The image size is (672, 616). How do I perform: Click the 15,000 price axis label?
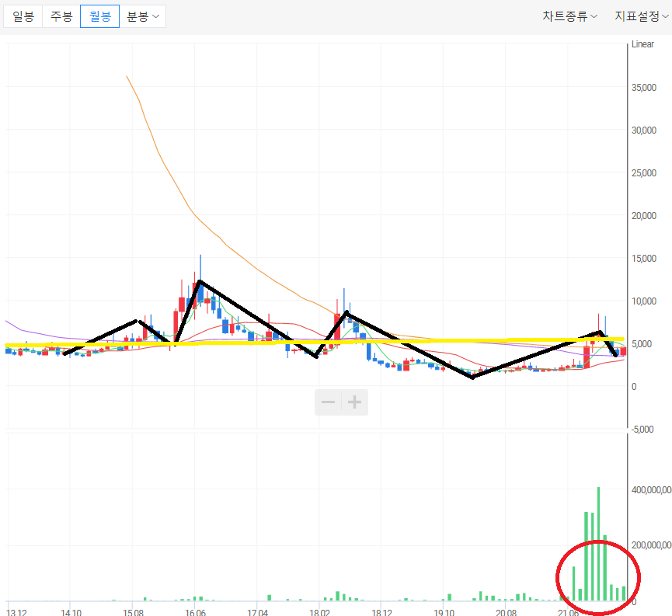pyautogui.click(x=644, y=259)
